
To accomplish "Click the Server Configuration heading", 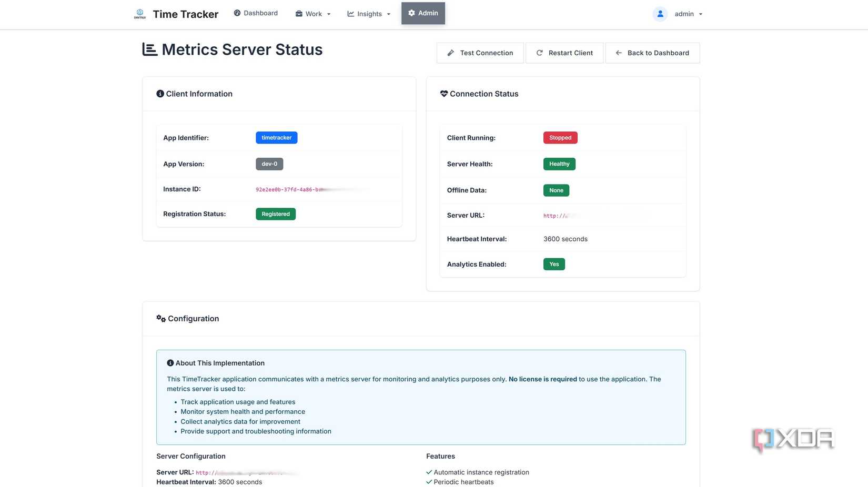I will click(191, 456).
